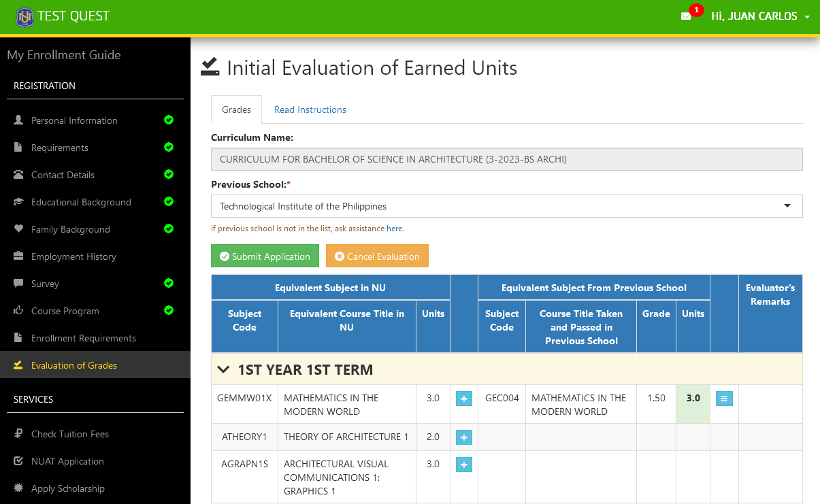Viewport: 820px width, 504px height.
Task: Click the heart icon beside Family Background
Action: point(18,229)
